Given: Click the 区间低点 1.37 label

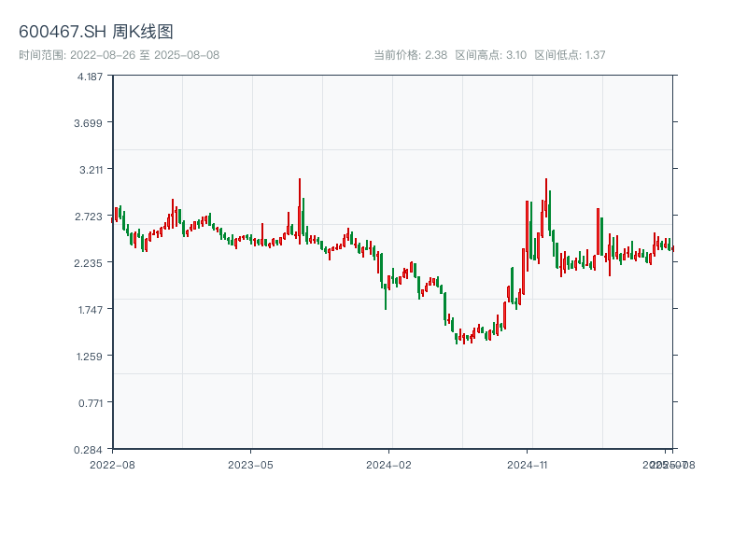Looking at the screenshot, I should (x=570, y=55).
